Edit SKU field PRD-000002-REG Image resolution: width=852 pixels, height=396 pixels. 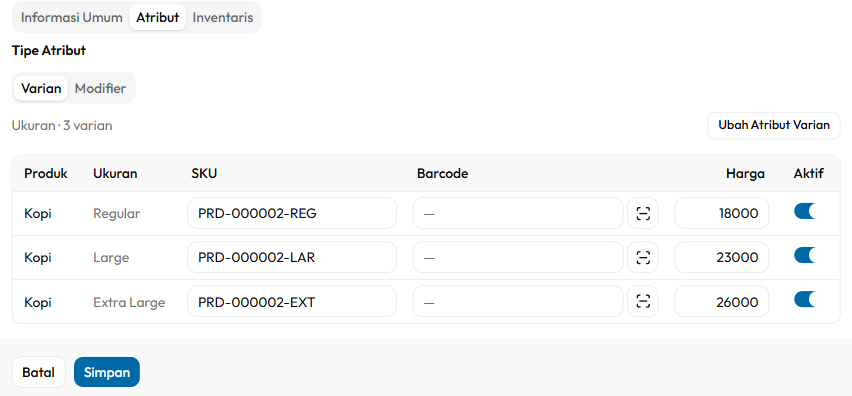click(x=292, y=213)
